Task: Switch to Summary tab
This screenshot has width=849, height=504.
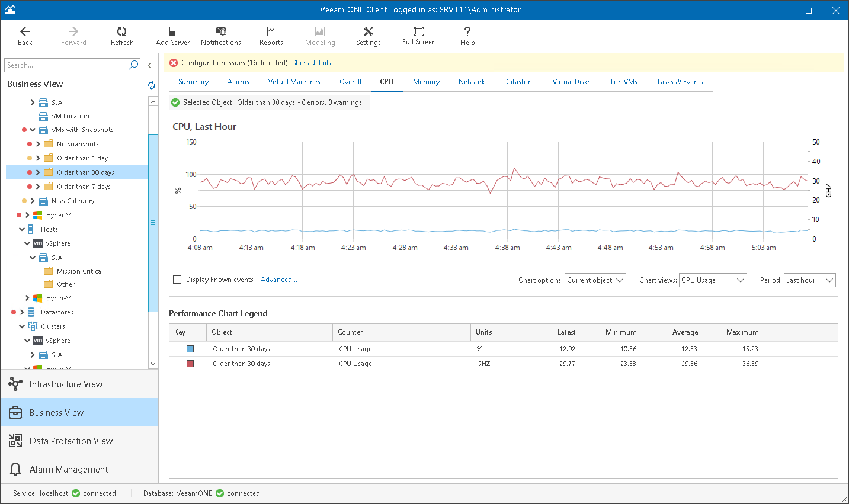Action: point(194,82)
